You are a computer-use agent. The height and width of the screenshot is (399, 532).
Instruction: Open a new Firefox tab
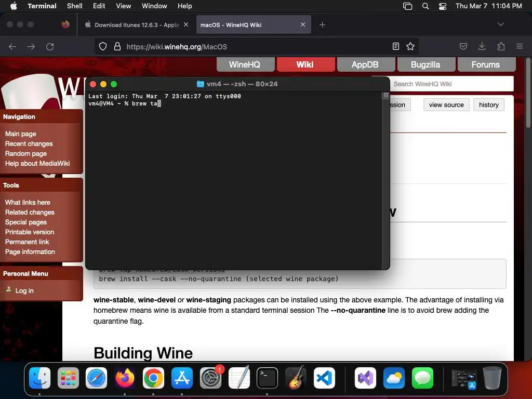point(322,25)
